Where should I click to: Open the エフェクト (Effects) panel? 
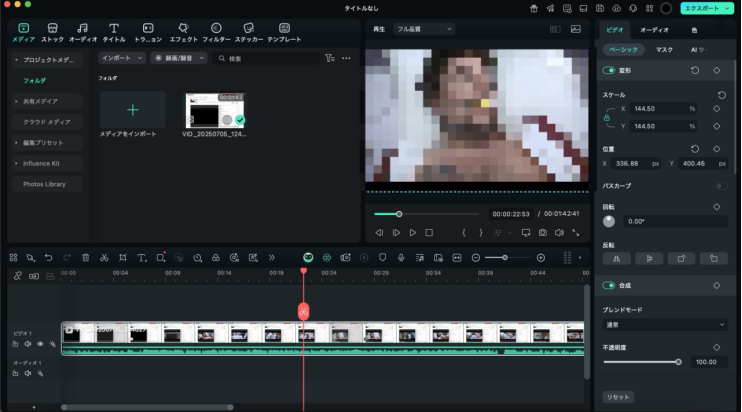pos(183,31)
